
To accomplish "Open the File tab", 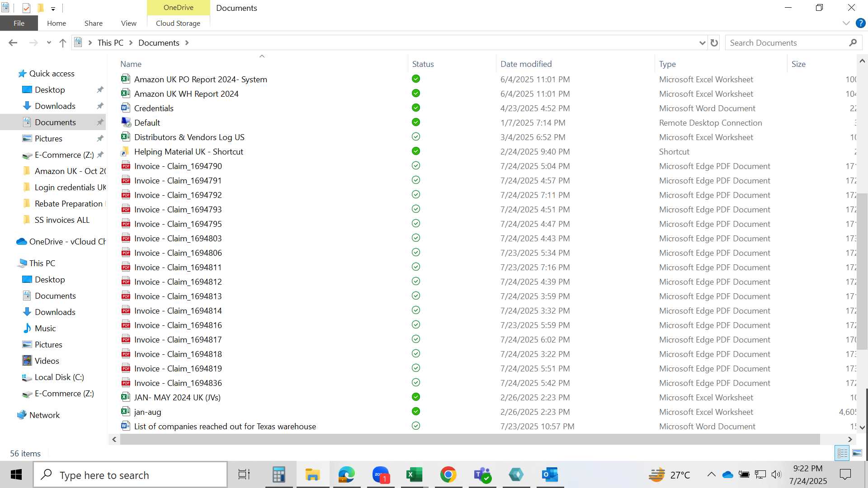I will coord(19,23).
